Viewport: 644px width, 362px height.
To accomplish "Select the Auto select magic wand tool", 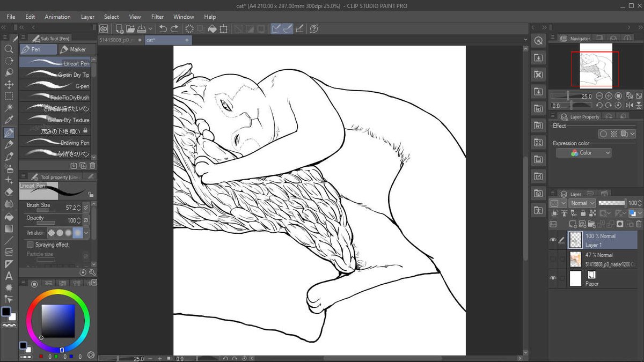I will (x=9, y=108).
